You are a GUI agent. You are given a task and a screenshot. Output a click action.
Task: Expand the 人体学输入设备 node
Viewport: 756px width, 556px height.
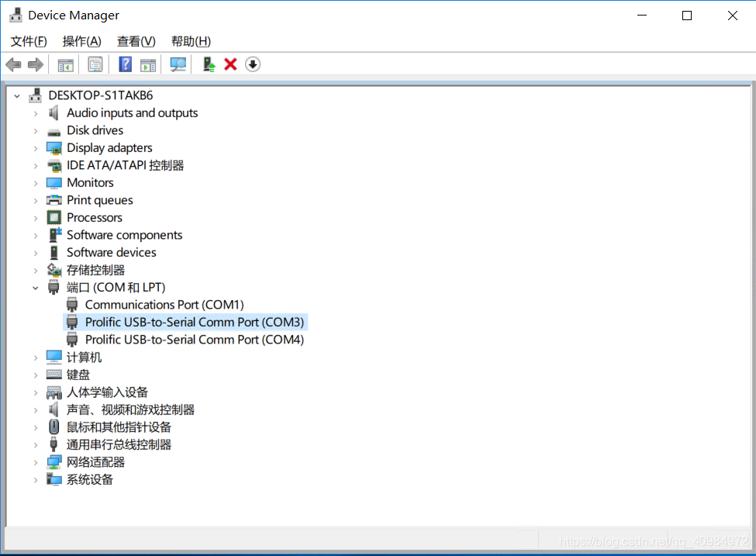pyautogui.click(x=36, y=392)
